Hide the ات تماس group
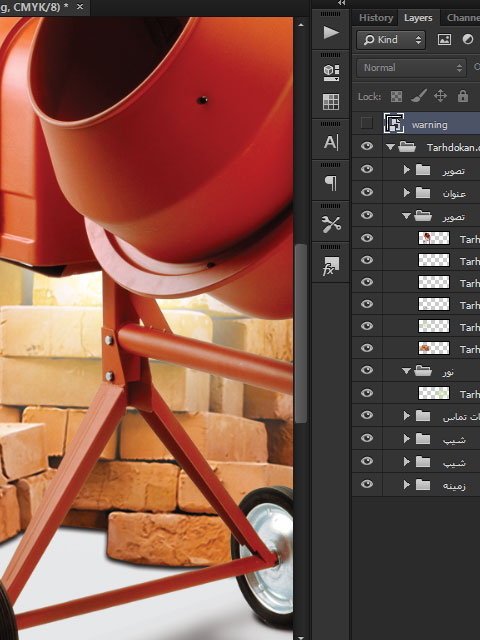 [x=367, y=416]
